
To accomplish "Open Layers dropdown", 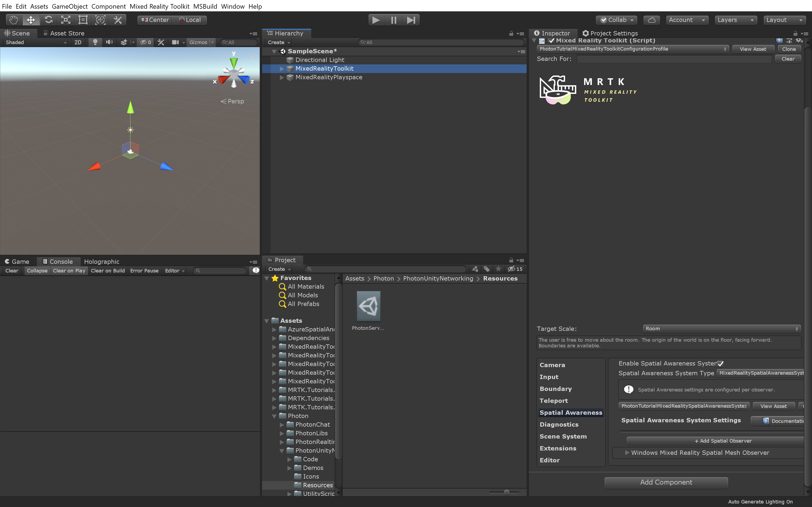I will click(736, 20).
